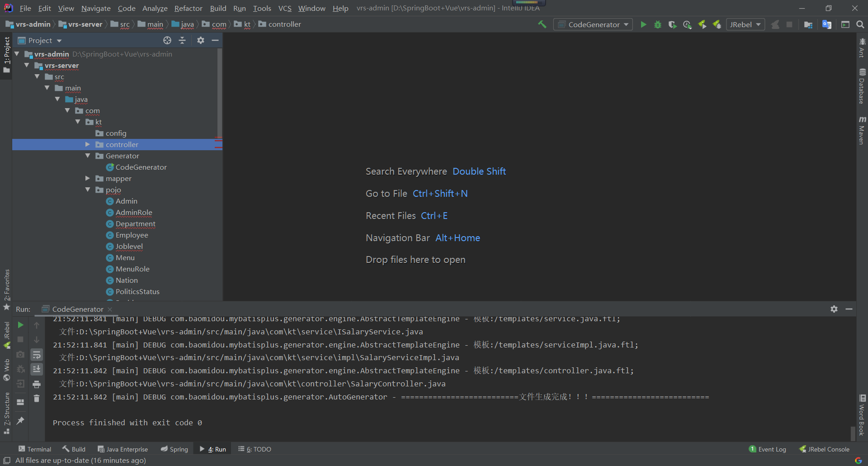Image resolution: width=868 pixels, height=466 pixels.
Task: Select the CodeGenerator class in tree
Action: tap(137, 167)
